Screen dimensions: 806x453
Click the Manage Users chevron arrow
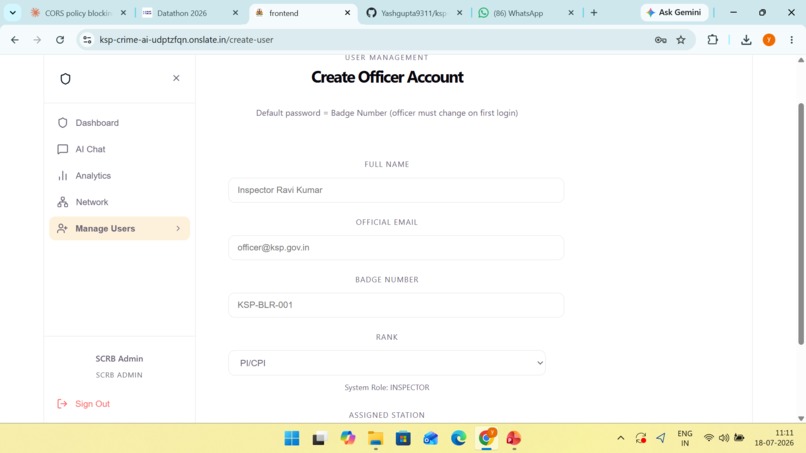(x=178, y=228)
